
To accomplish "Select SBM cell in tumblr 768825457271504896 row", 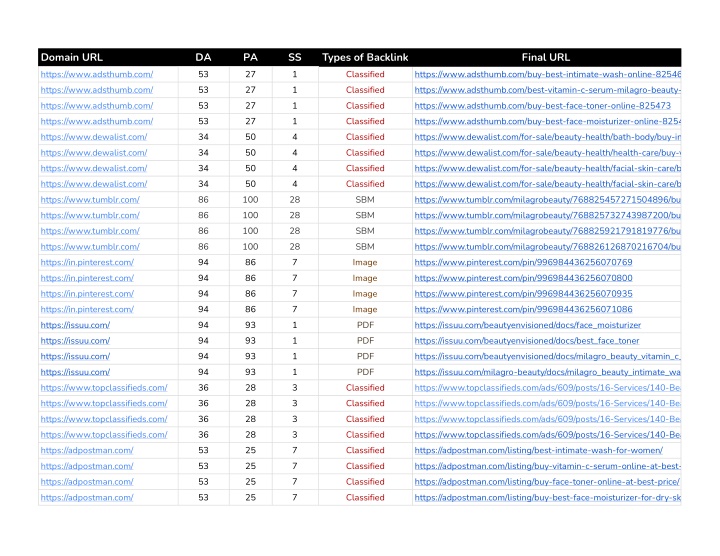I will [365, 200].
